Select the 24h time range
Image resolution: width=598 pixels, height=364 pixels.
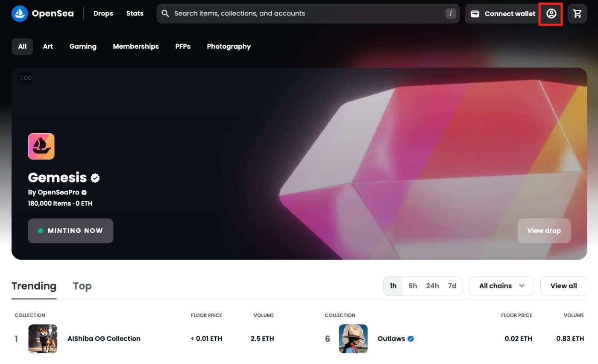[x=432, y=286]
